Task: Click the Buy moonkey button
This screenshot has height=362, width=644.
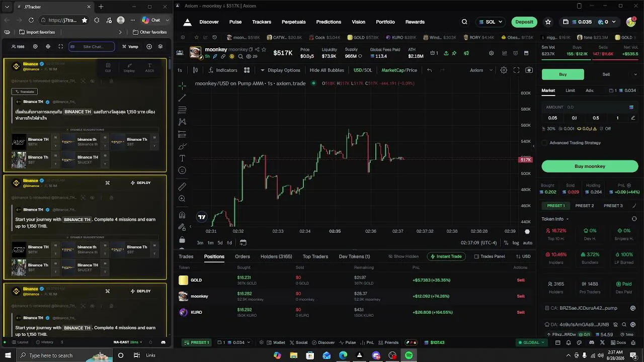Action: click(x=590, y=166)
